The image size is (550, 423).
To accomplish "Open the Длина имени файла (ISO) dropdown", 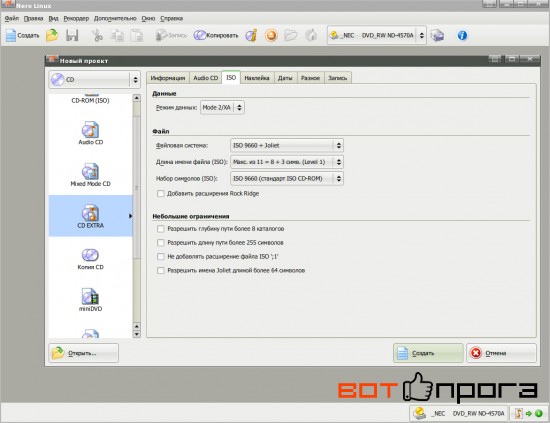I will pos(287,162).
